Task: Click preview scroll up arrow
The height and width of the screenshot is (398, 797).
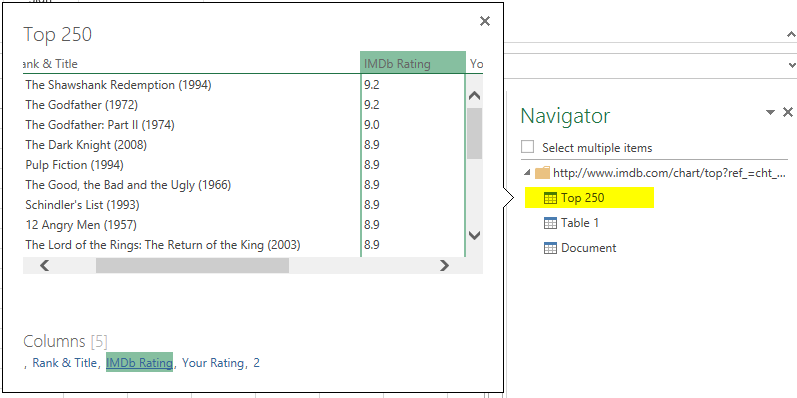Action: (x=474, y=95)
